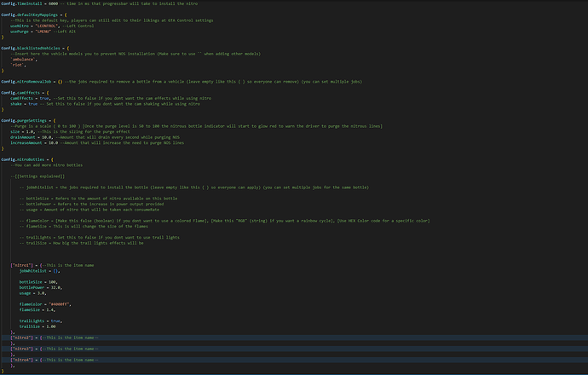The width and height of the screenshot is (588, 375).
Task: Click the trailSize = 1.00 line
Action: 37,326
